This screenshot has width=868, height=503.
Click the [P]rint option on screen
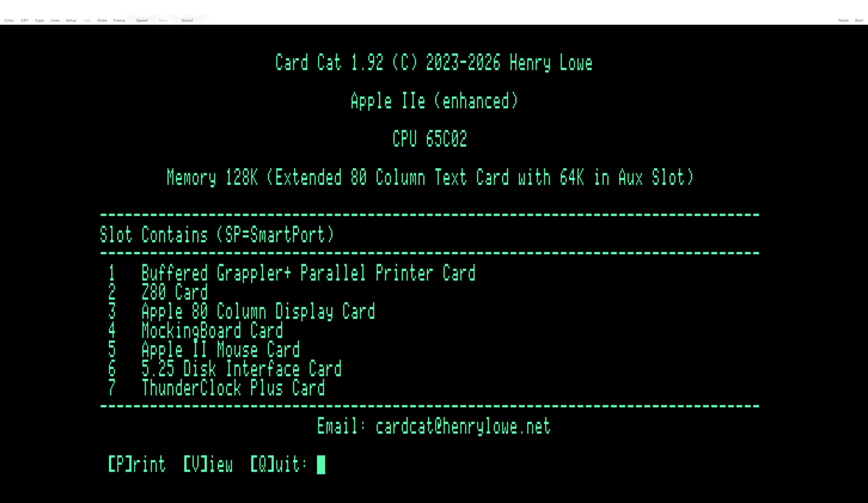(137, 464)
